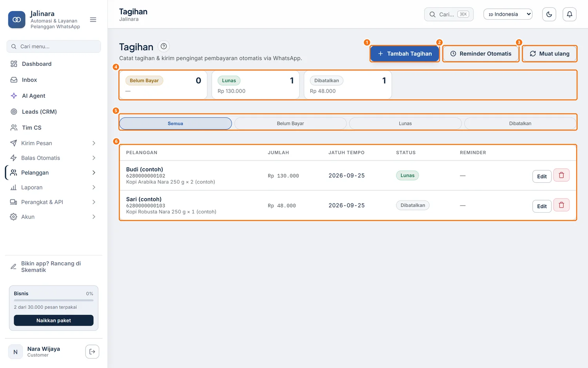
Task: Open the Indonesia language dropdown
Action: click(x=508, y=14)
